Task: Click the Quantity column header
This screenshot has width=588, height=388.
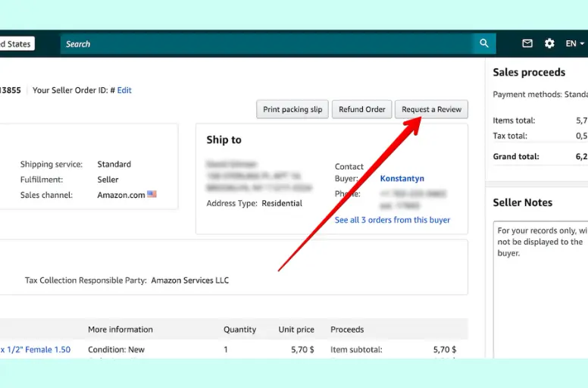Action: click(240, 330)
